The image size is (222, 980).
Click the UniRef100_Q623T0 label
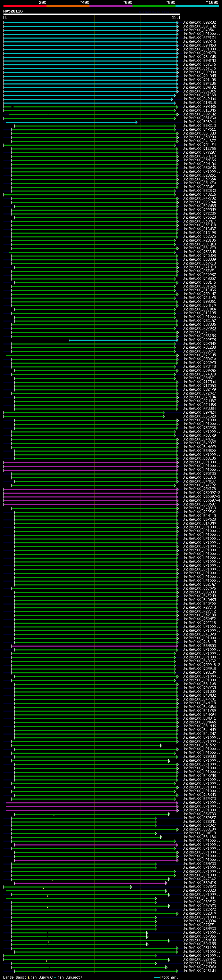(x=199, y=913)
